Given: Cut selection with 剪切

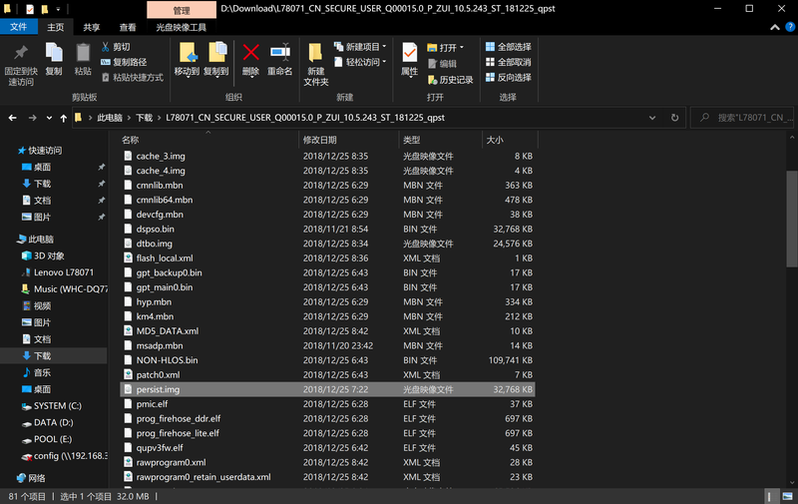Looking at the screenshot, I should [116, 47].
